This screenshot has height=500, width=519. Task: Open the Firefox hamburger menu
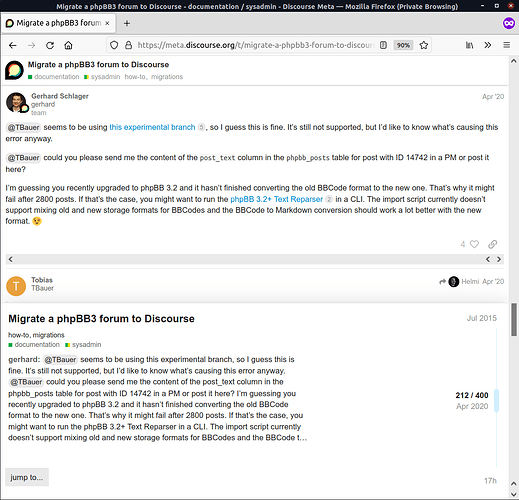coord(506,45)
